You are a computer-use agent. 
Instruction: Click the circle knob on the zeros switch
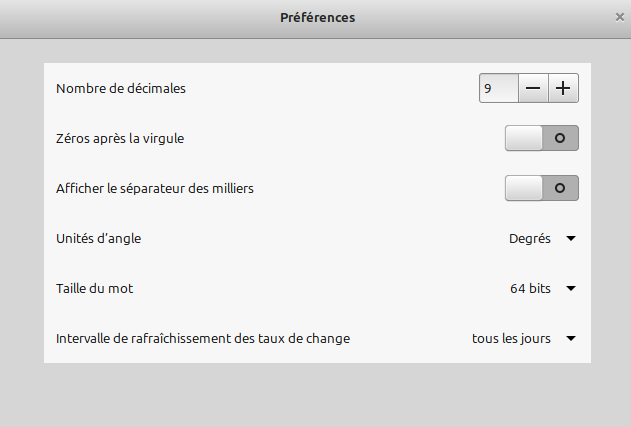560,139
